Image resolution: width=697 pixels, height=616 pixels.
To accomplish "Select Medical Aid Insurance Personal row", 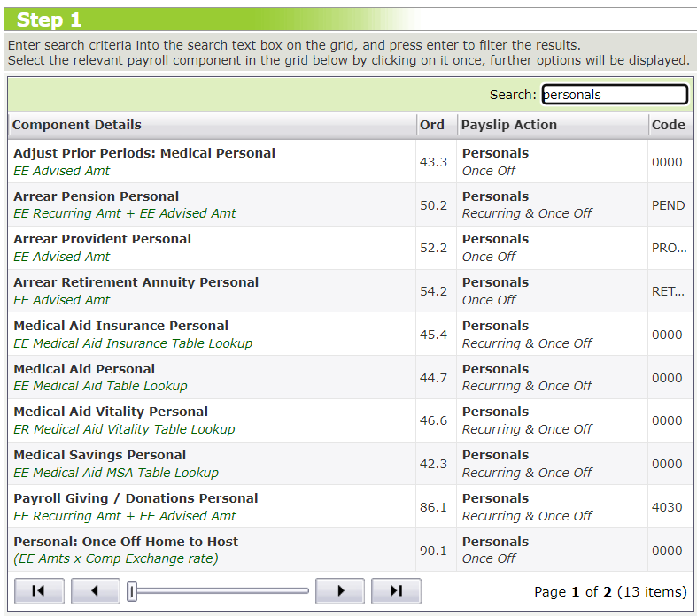I will pyautogui.click(x=121, y=326).
